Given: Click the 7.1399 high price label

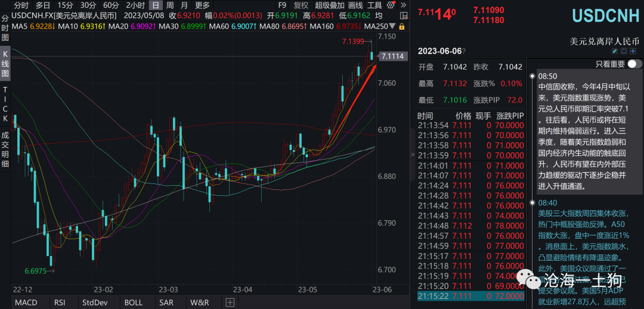Looking at the screenshot, I should tap(353, 42).
